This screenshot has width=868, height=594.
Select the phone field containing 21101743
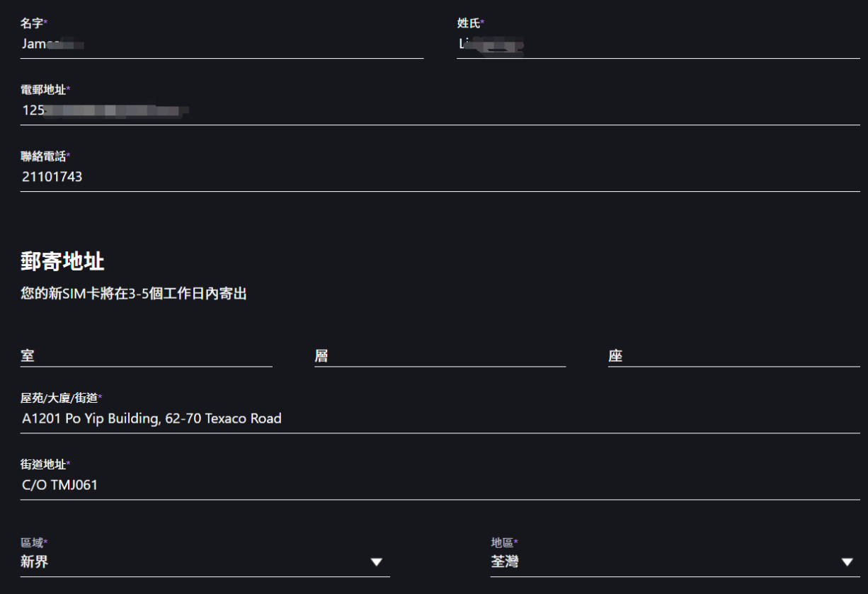click(440, 177)
